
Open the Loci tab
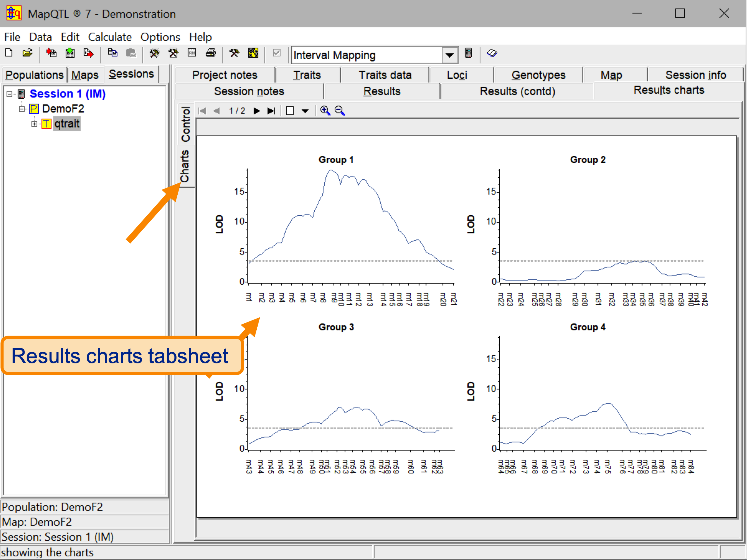[457, 75]
